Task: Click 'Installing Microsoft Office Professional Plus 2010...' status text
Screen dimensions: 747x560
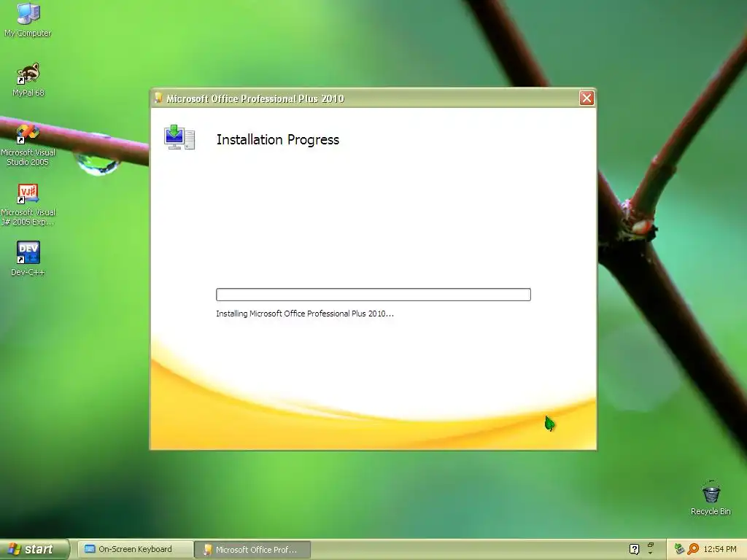Action: (305, 314)
